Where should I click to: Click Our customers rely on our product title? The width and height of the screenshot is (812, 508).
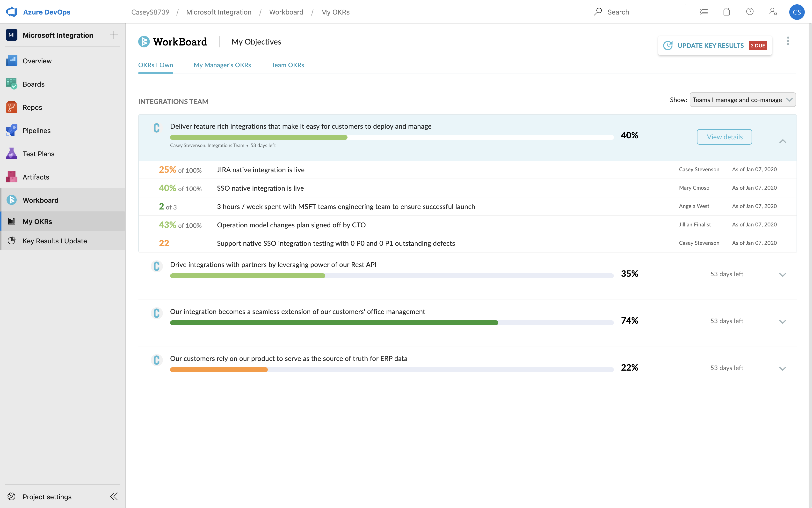point(289,359)
